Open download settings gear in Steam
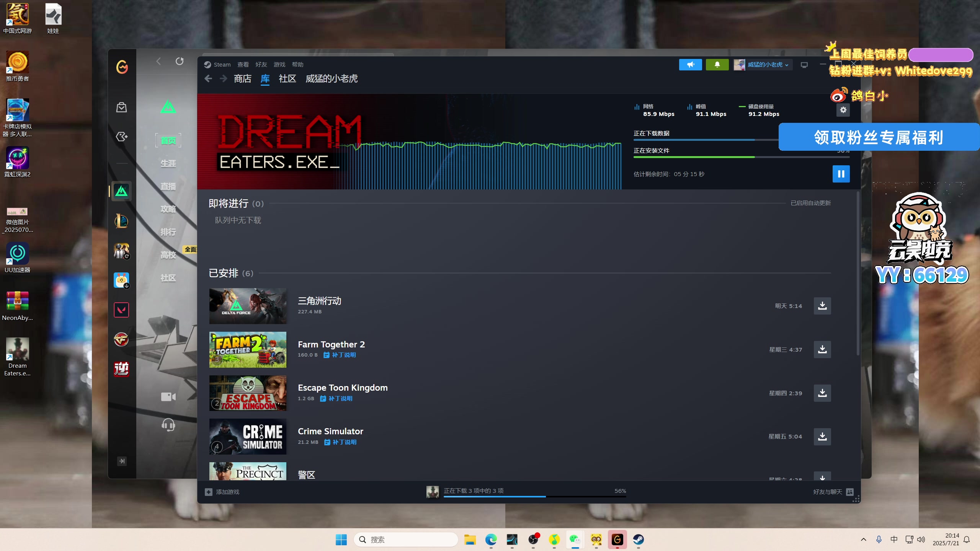Viewport: 980px width, 551px height. (x=843, y=110)
